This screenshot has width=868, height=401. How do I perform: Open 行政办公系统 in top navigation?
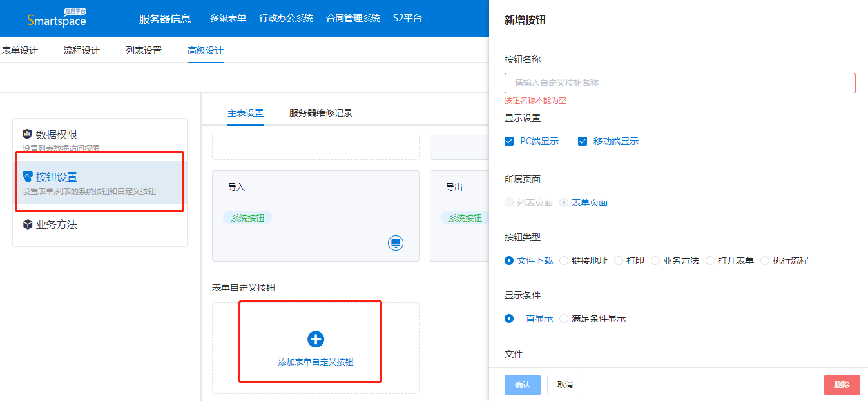pyautogui.click(x=286, y=18)
